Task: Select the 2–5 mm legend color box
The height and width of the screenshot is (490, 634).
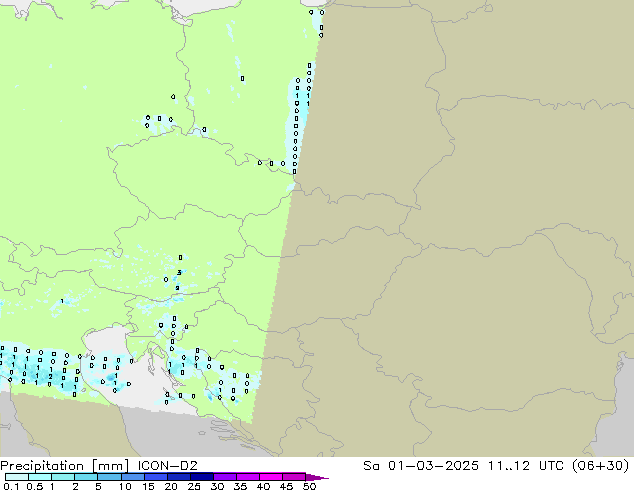Action: [86, 477]
